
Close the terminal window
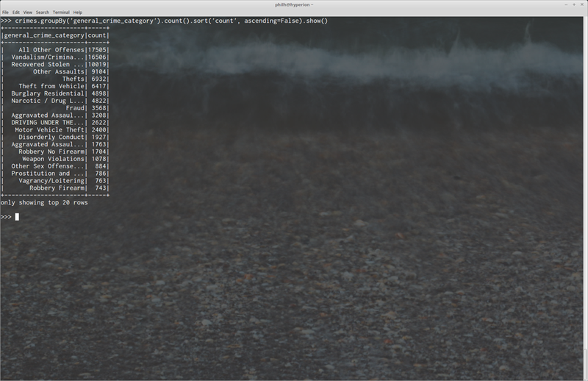click(x=582, y=4)
